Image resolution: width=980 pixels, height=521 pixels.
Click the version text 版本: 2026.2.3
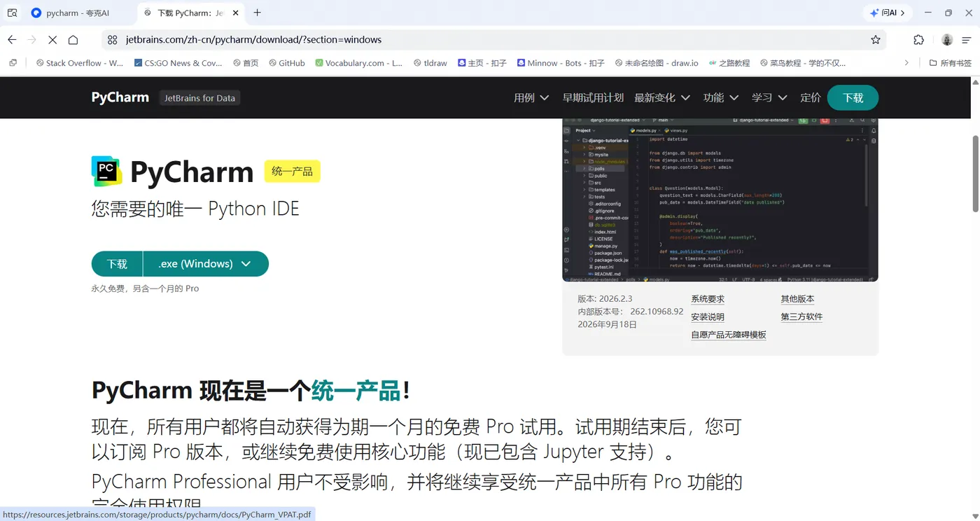(605, 299)
